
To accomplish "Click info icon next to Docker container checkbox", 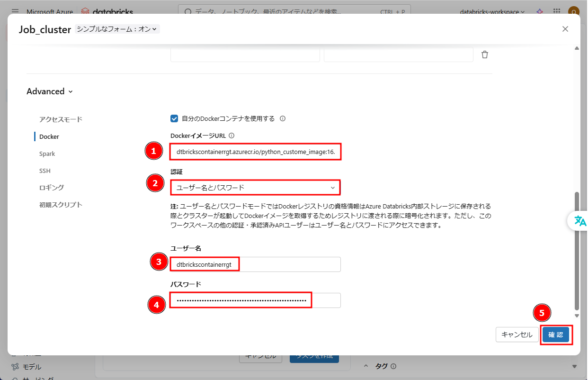I will 283,118.
